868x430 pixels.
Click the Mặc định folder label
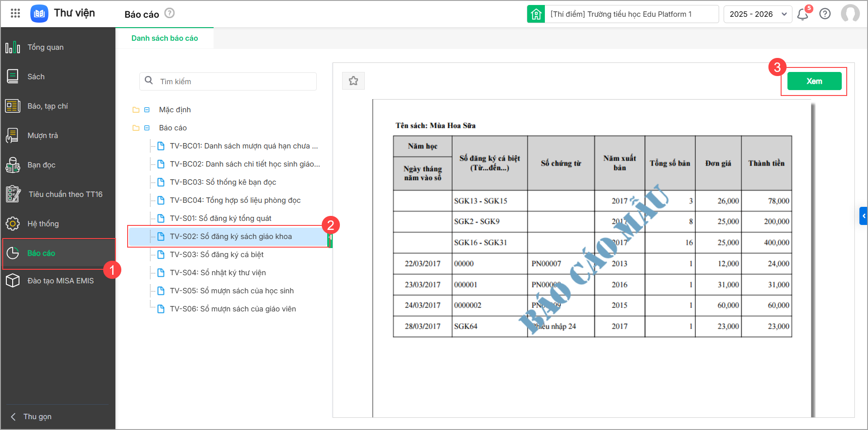175,110
